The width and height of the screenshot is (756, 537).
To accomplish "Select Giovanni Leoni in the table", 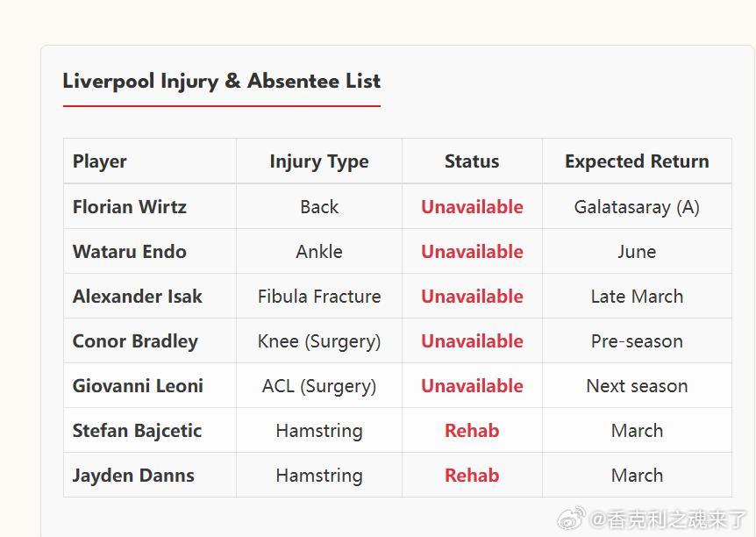I will pos(138,386).
